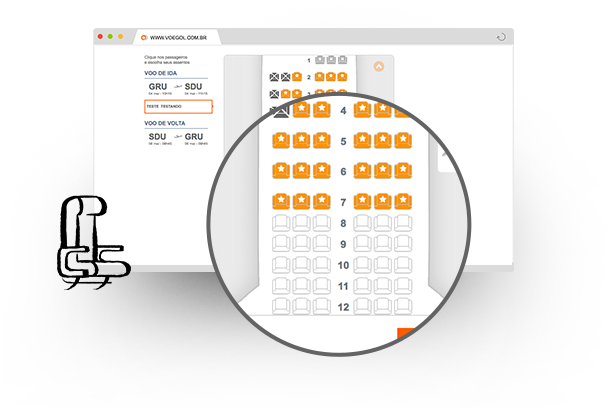
Task: Select the aisle-side left seat in row 11
Action: click(322, 286)
